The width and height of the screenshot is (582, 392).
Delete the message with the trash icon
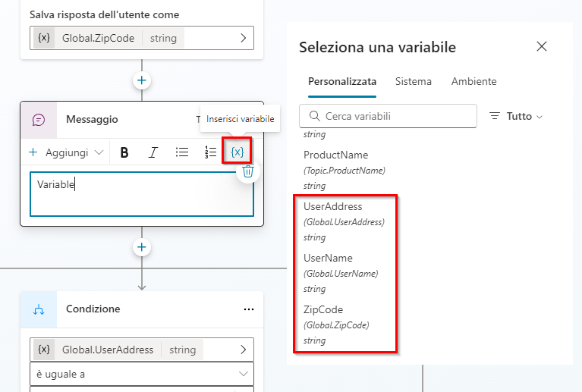[x=248, y=171]
